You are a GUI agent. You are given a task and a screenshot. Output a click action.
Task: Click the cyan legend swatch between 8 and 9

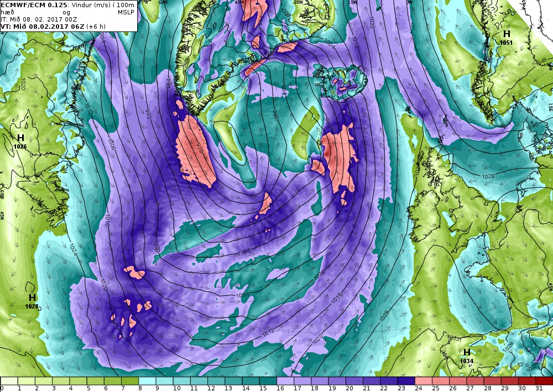pyautogui.click(x=148, y=381)
